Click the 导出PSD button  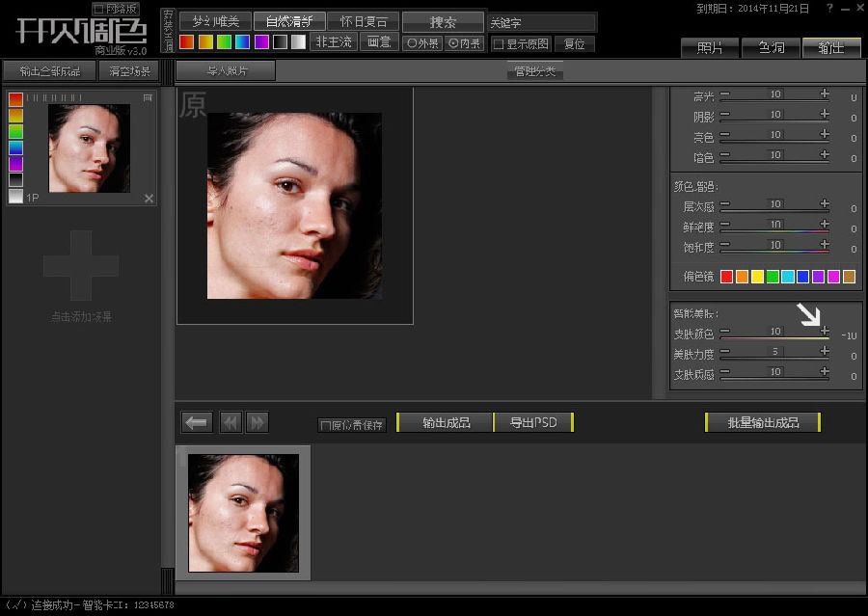533,422
